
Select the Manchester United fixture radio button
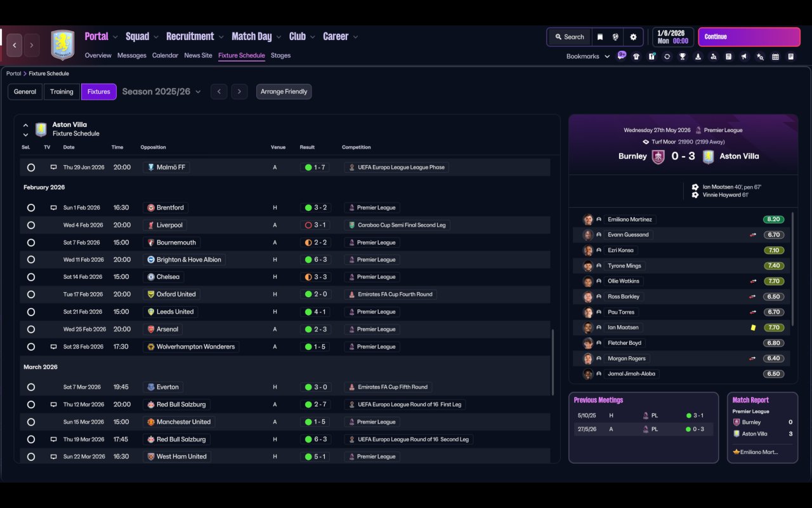point(31,422)
